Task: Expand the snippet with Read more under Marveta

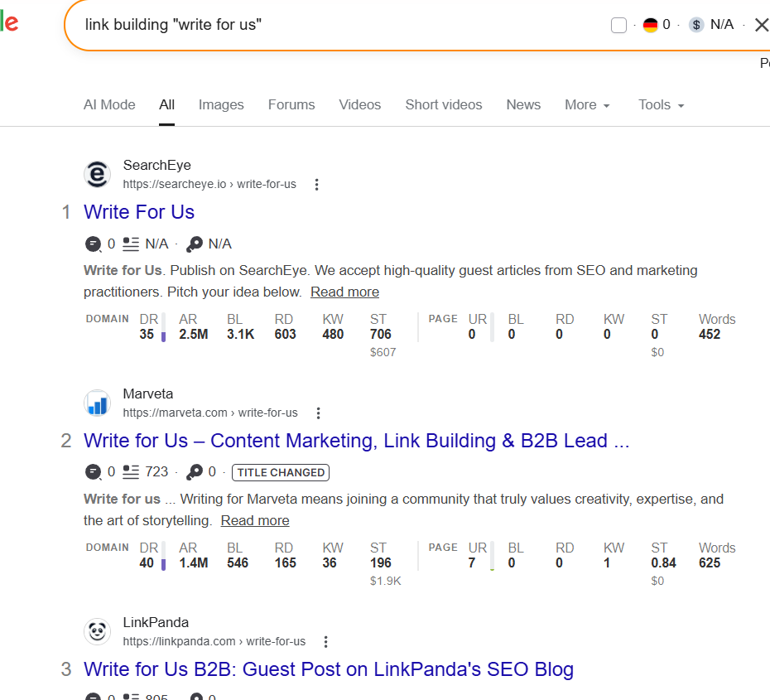Action: click(254, 520)
